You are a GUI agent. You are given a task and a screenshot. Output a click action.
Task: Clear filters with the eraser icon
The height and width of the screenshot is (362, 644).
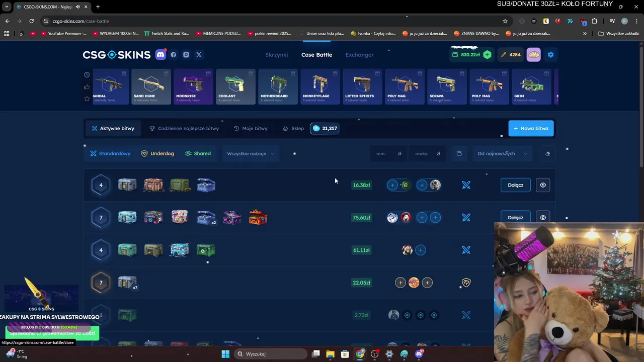[548, 153]
